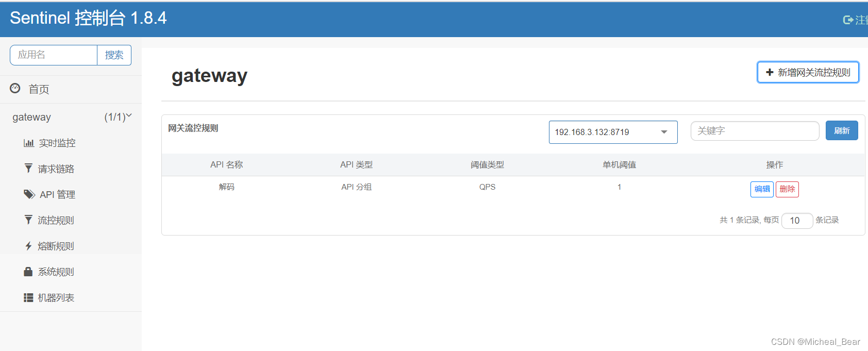Select API 管理 in the sidebar
Viewport: 868px width, 351px height.
(x=57, y=194)
